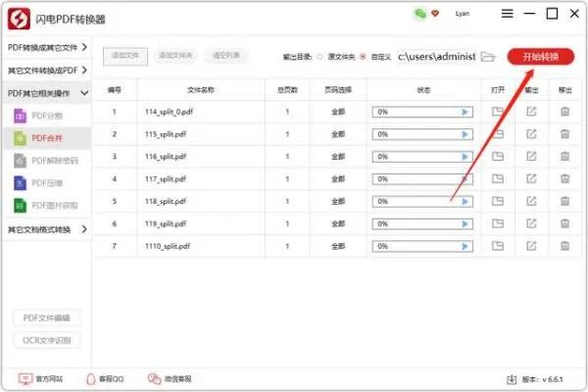Click the 状态 column header
The width and height of the screenshot is (588, 392).
(423, 90)
